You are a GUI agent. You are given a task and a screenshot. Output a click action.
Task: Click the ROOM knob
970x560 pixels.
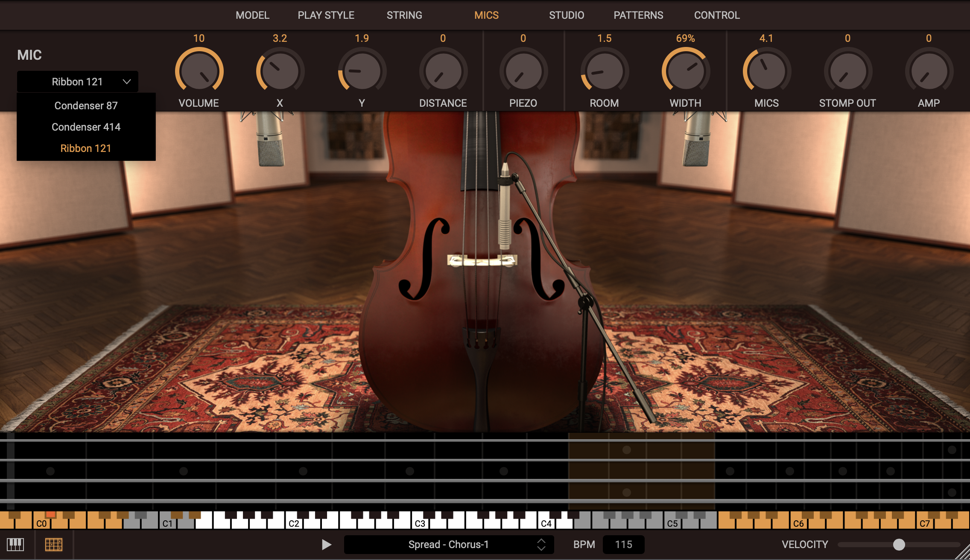[x=604, y=71]
